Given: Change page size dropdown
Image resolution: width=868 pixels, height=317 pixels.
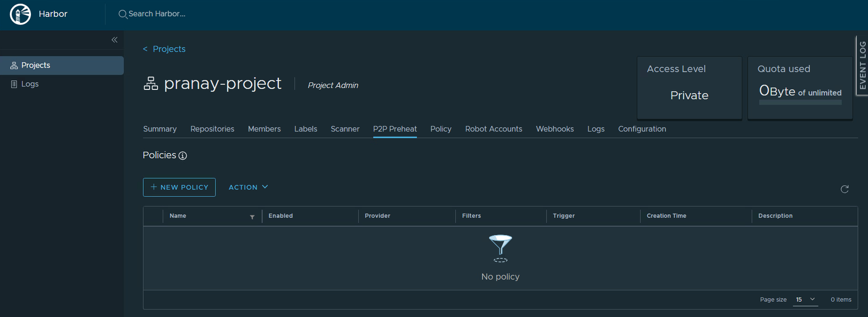Looking at the screenshot, I should 806,300.
